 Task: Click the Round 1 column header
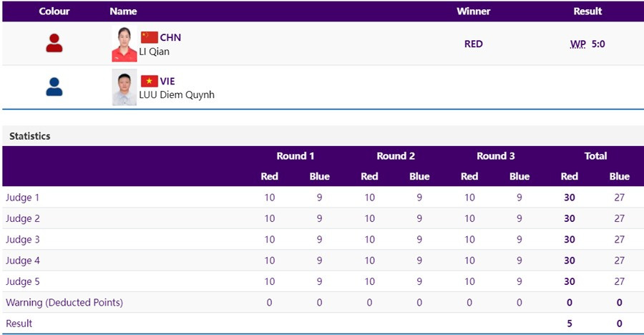point(296,156)
